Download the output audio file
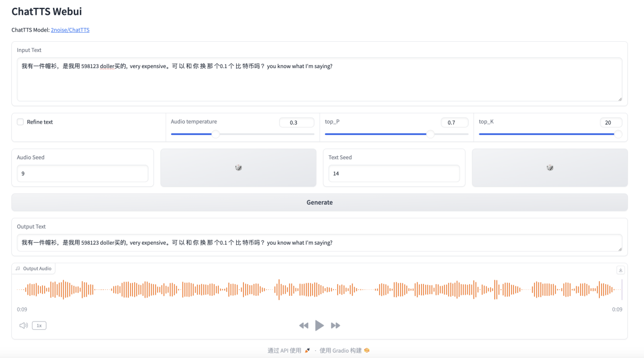644x358 pixels. [620, 270]
